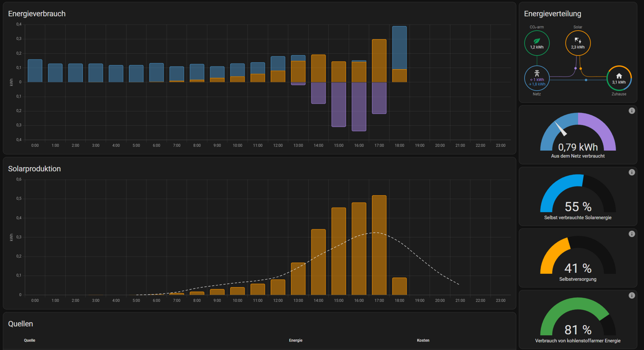Click the 15:00 purple bar in Energieverbrauch
Viewport: 644px width, 350px height.
click(x=339, y=104)
